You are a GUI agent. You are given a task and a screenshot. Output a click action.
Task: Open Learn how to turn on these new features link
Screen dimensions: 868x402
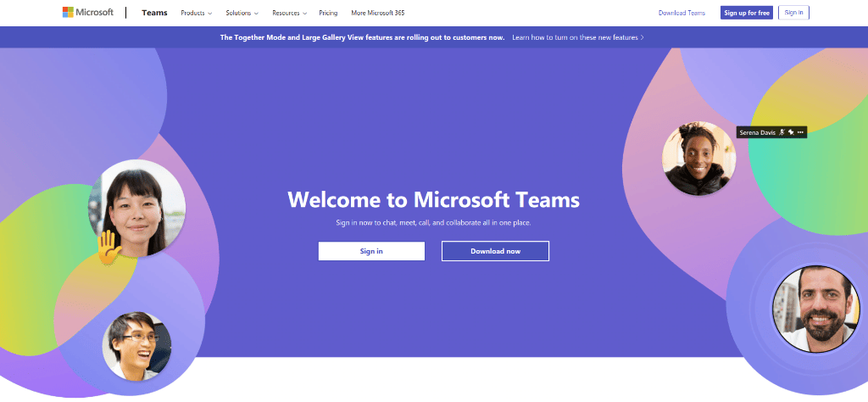coord(578,37)
